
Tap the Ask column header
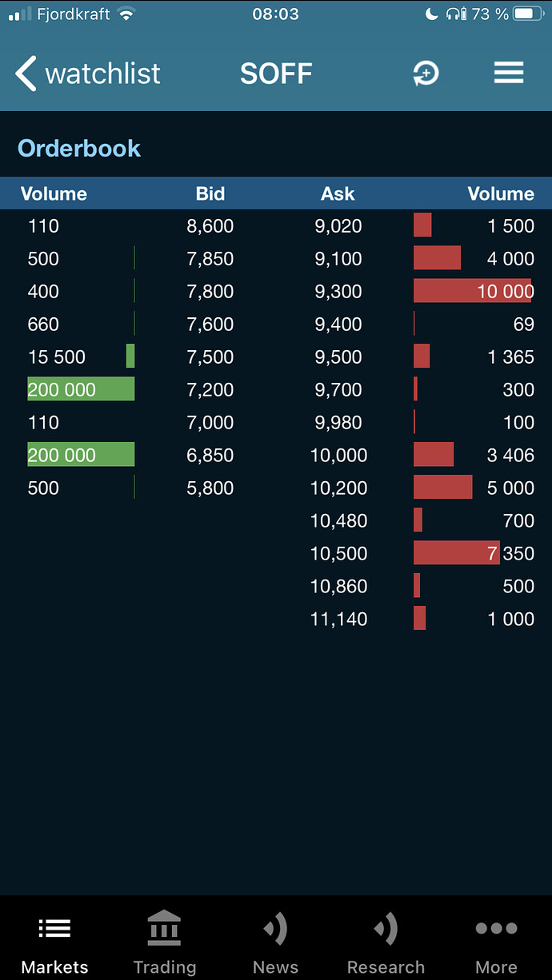(x=338, y=193)
